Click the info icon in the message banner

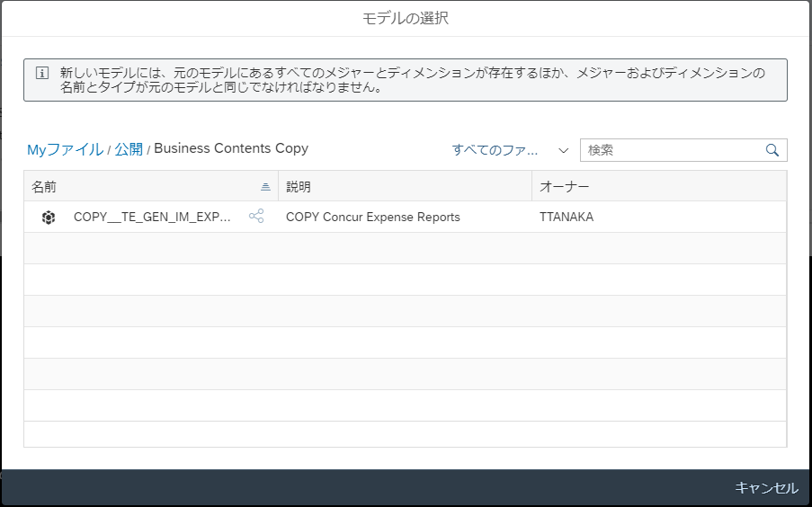(x=41, y=73)
